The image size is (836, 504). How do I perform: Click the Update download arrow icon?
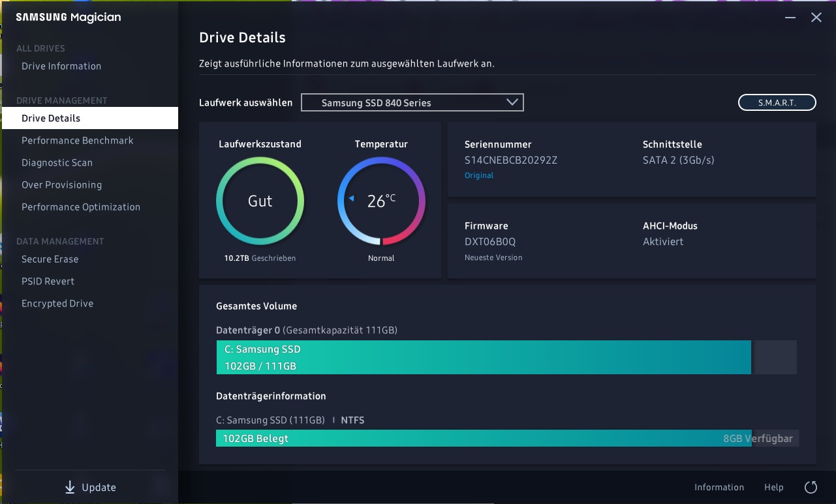click(70, 487)
